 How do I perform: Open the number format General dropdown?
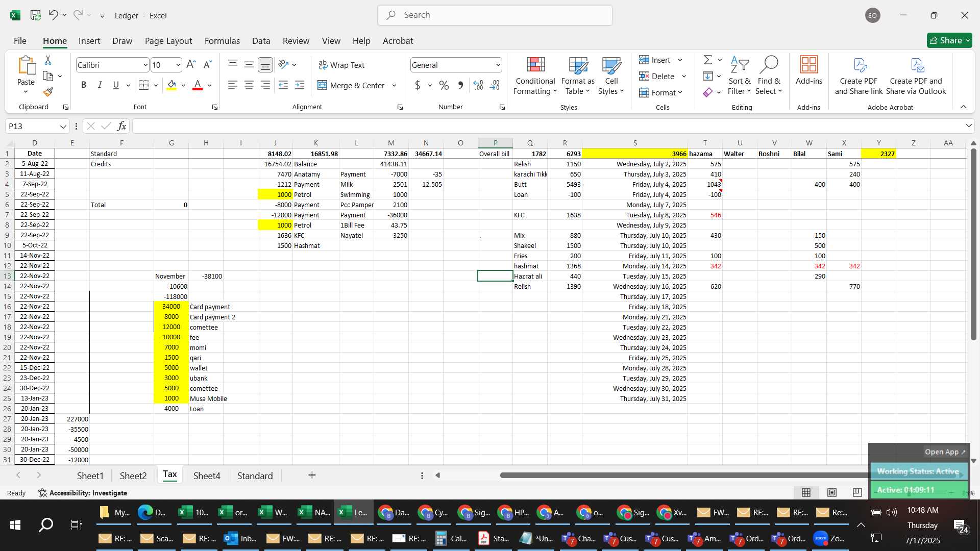498,65
